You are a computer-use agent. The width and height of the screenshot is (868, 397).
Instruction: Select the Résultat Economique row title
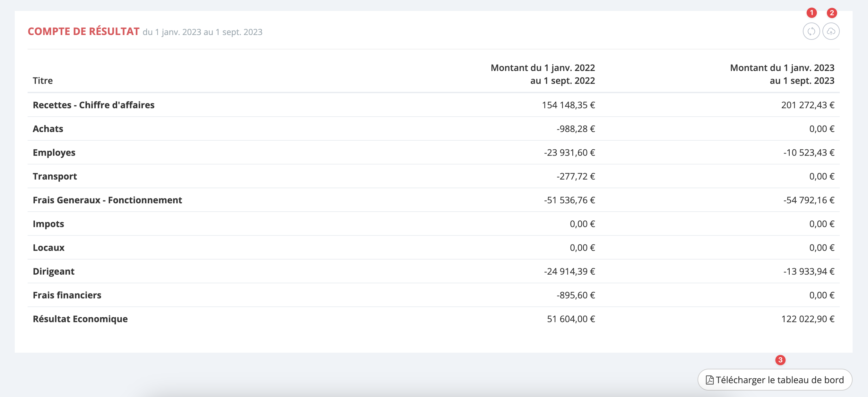pos(80,319)
